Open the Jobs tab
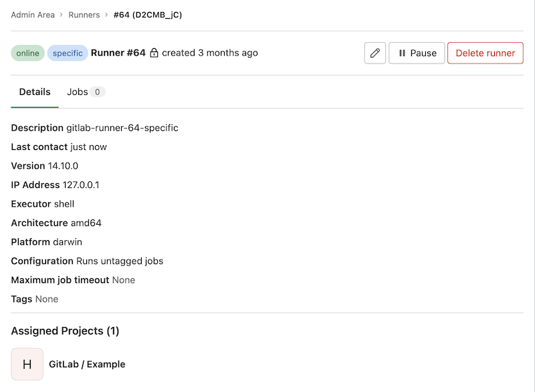 point(78,92)
